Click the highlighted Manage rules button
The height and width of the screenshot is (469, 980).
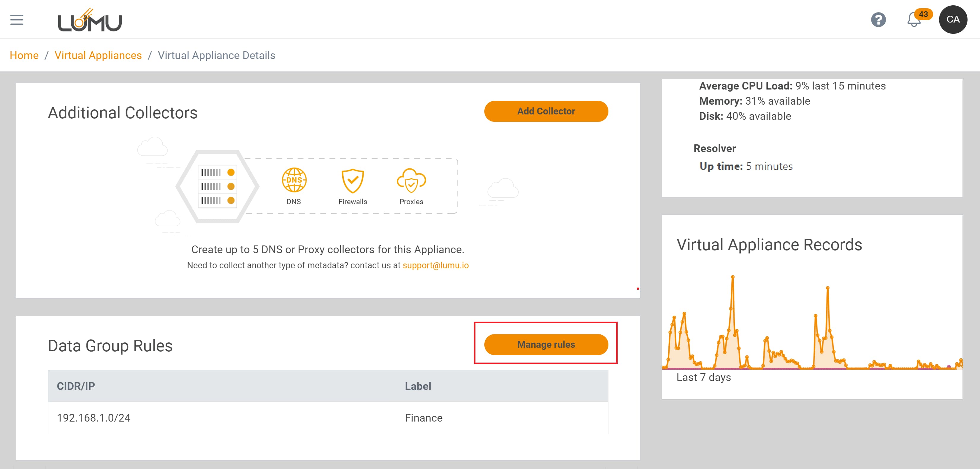click(546, 344)
